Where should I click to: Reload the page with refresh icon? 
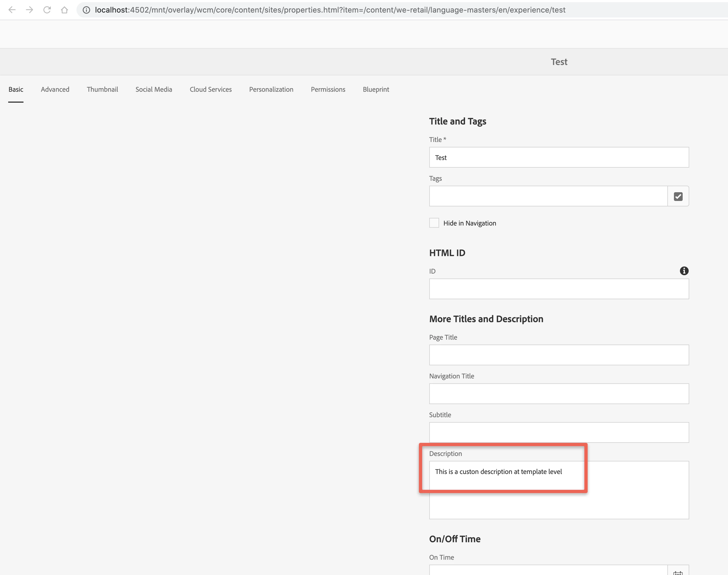[47, 10]
